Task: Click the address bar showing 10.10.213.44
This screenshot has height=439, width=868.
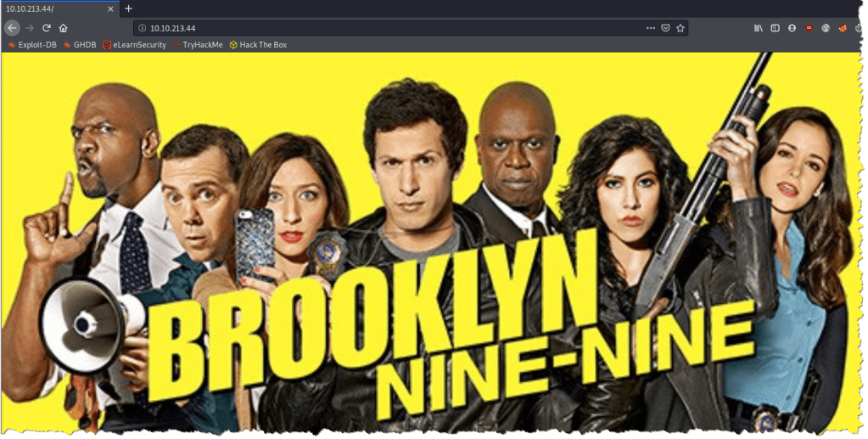Action: [382, 28]
